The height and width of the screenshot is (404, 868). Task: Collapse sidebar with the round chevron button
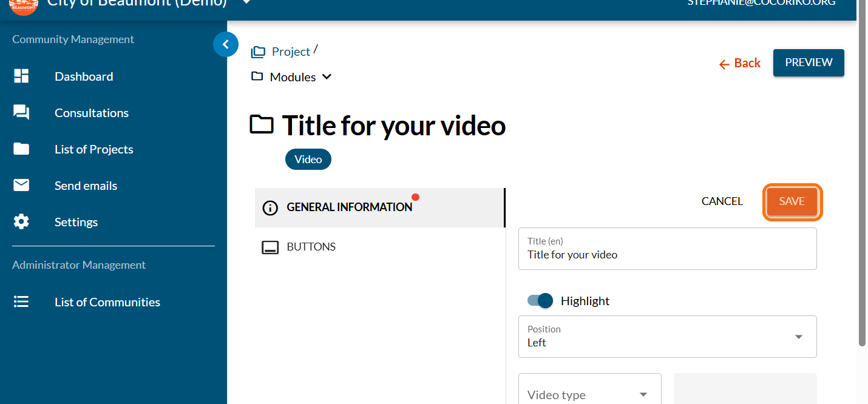225,44
